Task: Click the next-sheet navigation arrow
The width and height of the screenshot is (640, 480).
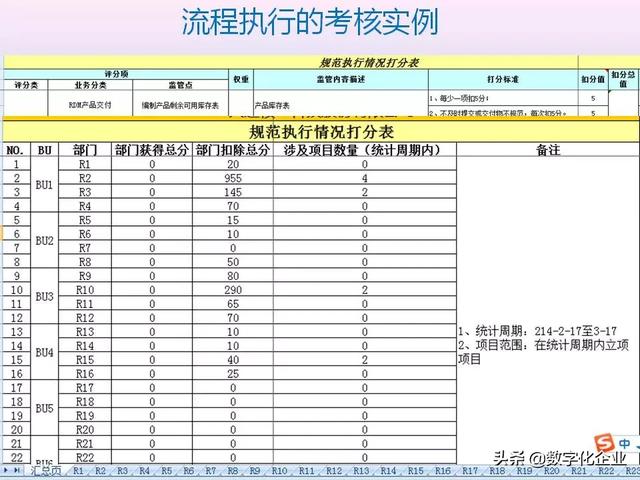Action: (6, 471)
